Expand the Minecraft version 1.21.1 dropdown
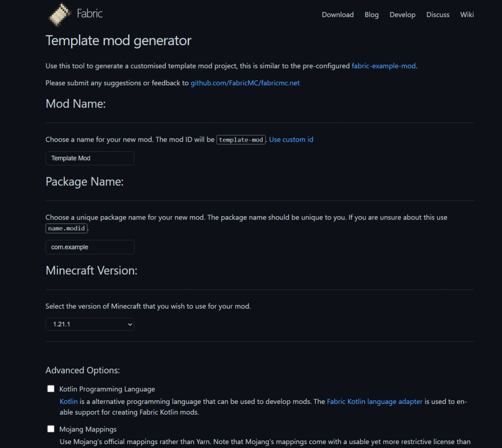Image resolution: width=502 pixels, height=448 pixels. (90, 324)
